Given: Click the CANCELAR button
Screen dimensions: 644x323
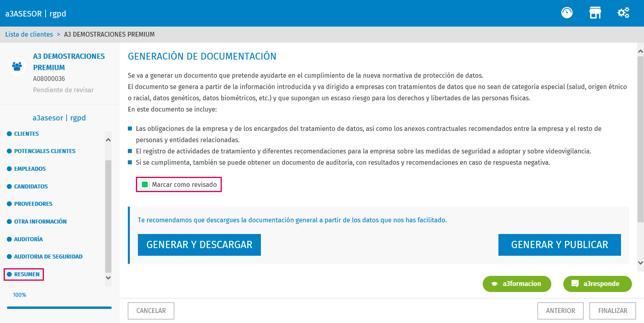Looking at the screenshot, I should click(x=151, y=311).
